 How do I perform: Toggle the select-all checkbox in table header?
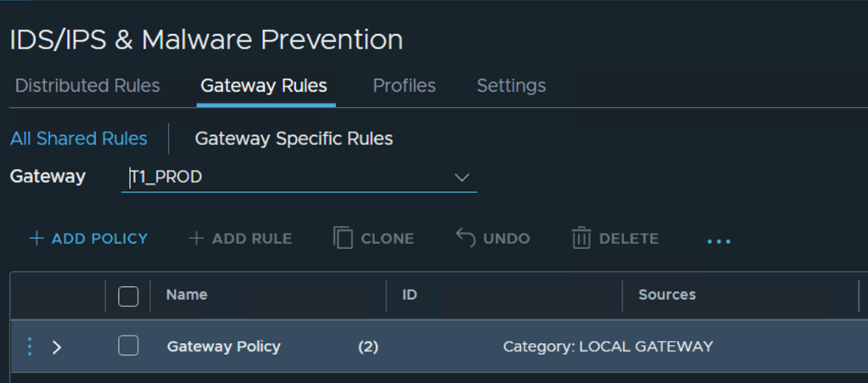point(128,296)
